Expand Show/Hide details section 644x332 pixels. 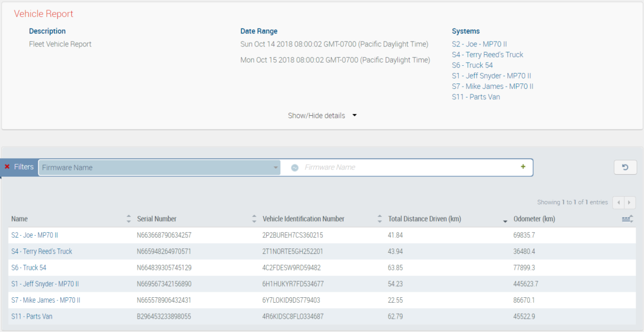pyautogui.click(x=322, y=116)
